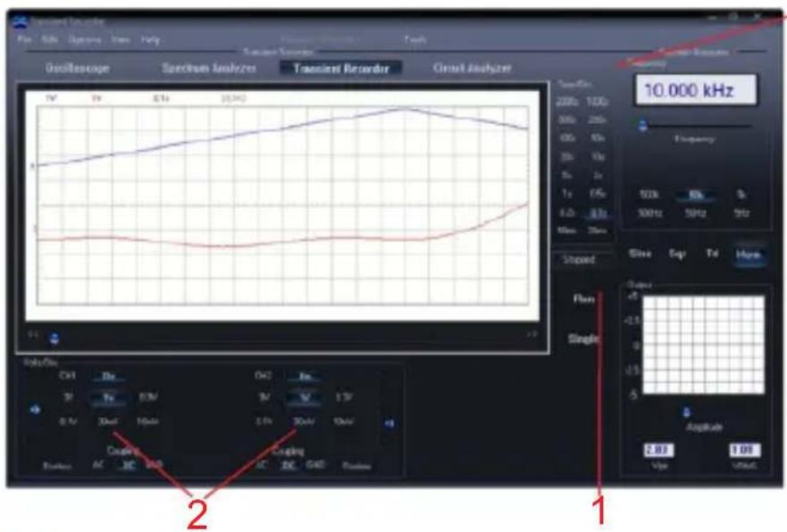Open the Edit menu

click(x=49, y=39)
